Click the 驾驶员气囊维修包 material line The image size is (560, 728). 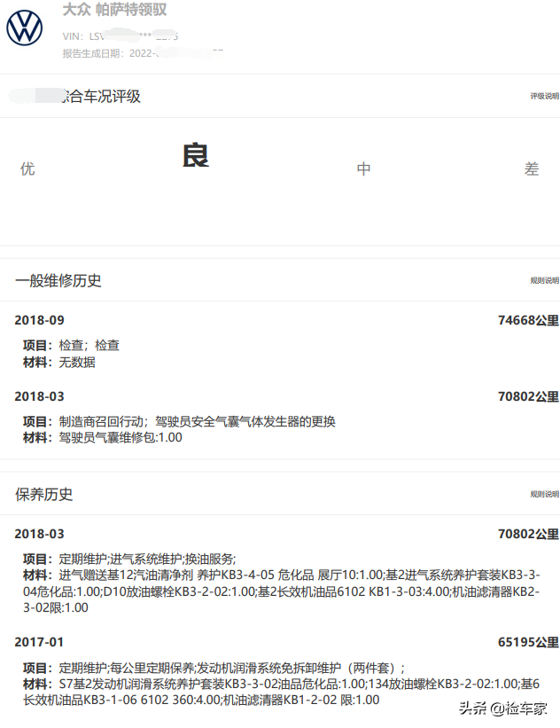[x=102, y=437]
